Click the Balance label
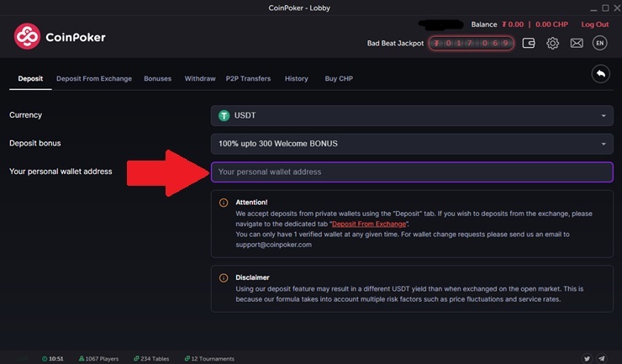This screenshot has width=622, height=364. point(484,24)
